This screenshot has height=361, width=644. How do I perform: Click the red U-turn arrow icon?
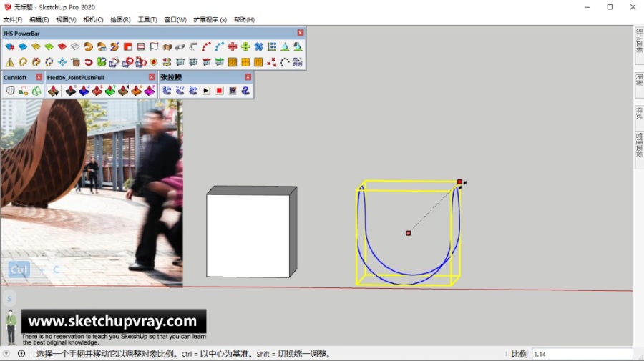pyautogui.click(x=88, y=62)
